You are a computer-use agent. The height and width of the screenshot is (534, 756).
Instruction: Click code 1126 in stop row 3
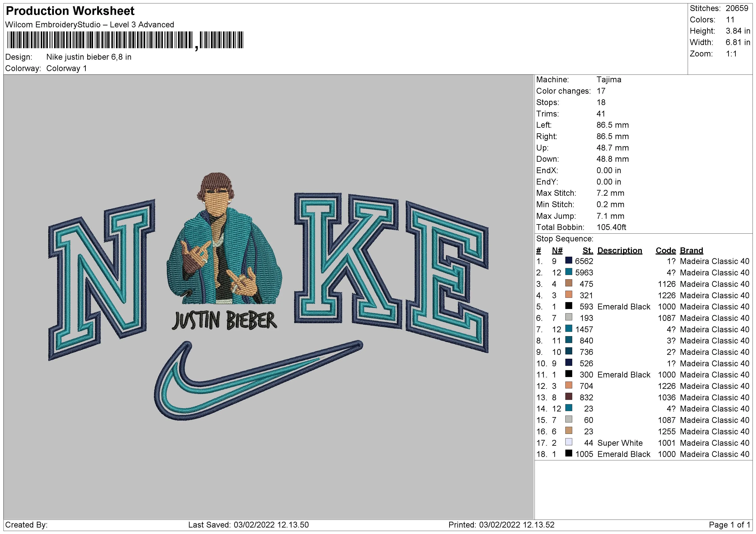coord(667,284)
